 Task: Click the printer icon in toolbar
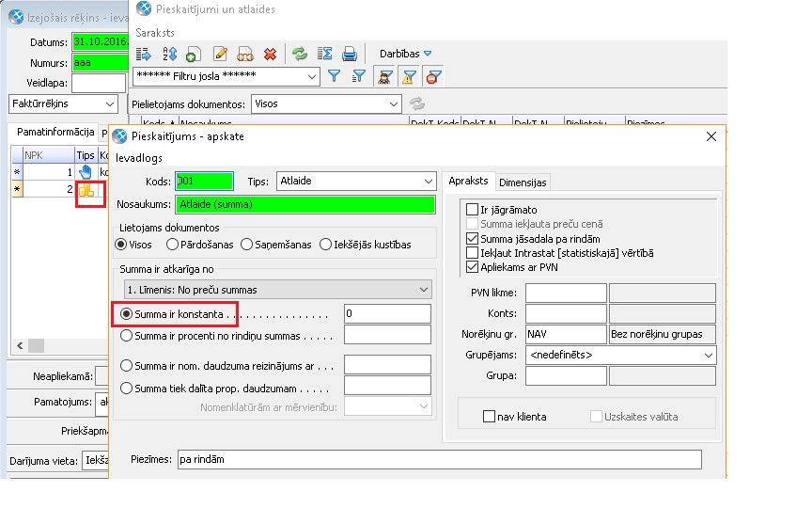click(349, 54)
